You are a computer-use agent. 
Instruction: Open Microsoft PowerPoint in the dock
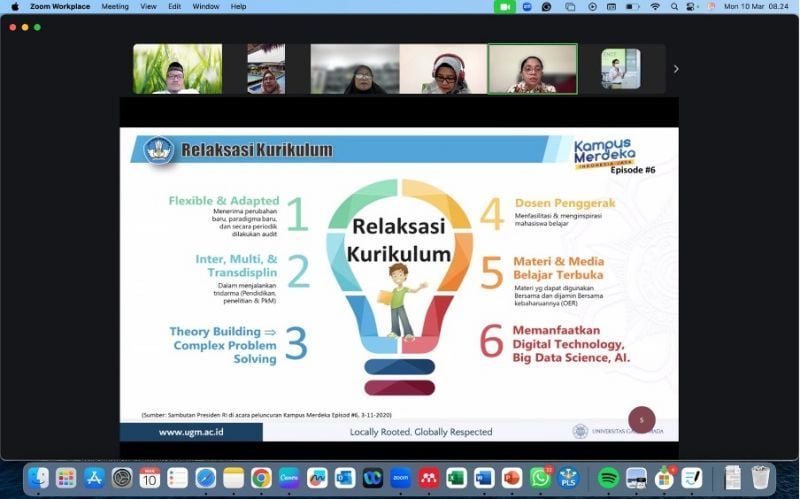[512, 478]
